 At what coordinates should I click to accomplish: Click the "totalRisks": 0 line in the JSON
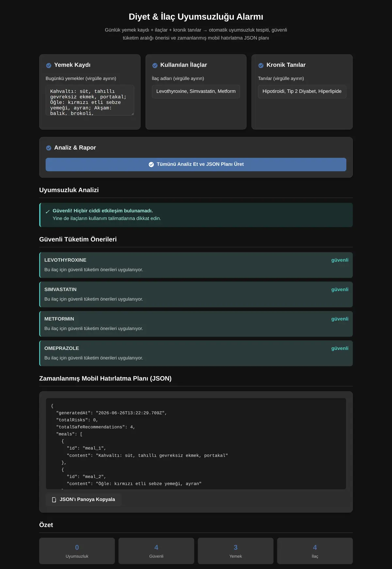tap(77, 420)
